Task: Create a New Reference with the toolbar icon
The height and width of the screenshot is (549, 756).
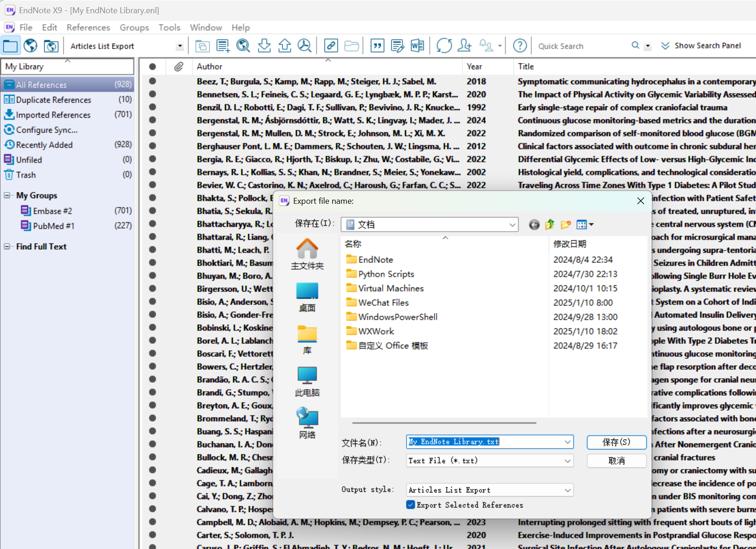Action: pyautogui.click(x=223, y=45)
